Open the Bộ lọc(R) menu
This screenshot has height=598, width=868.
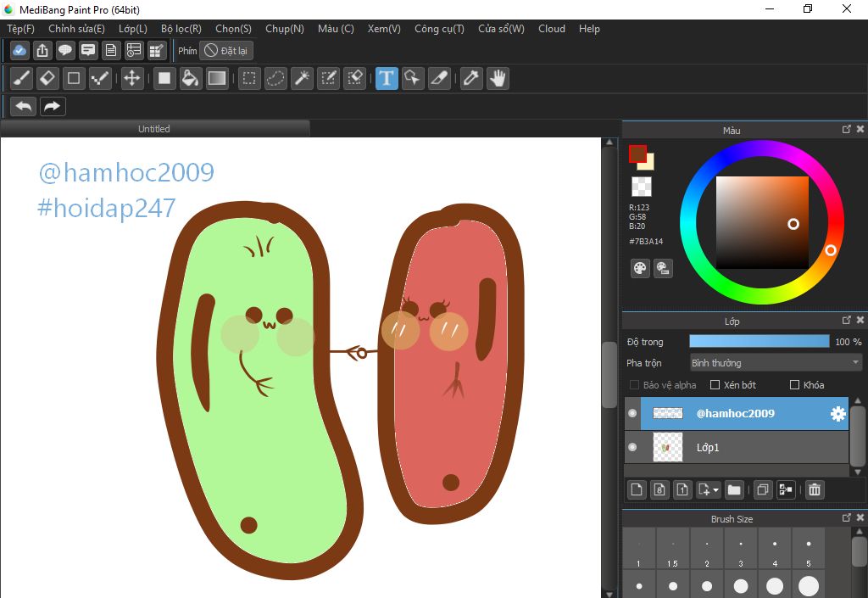(x=181, y=29)
